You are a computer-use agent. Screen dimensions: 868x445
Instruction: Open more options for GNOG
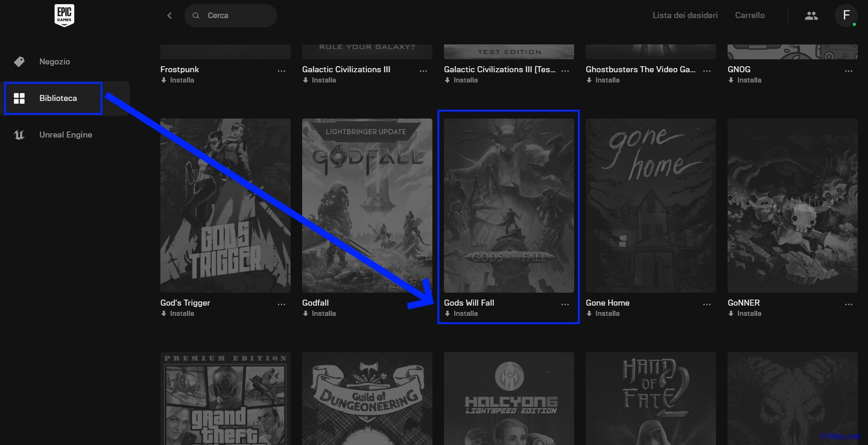849,71
